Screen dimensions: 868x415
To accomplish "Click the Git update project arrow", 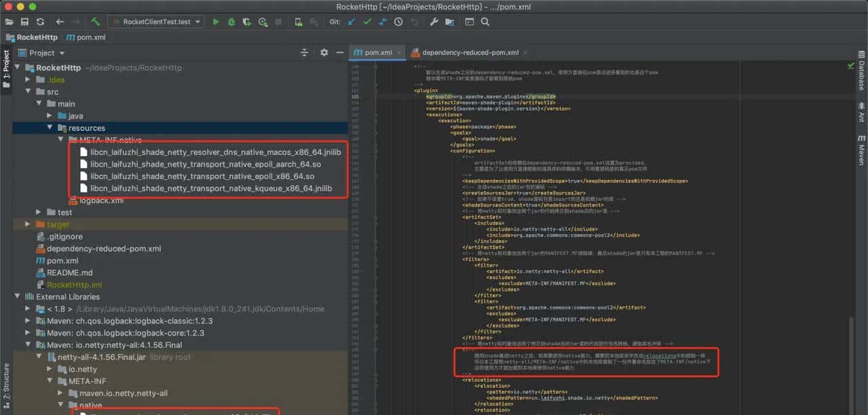I will click(x=351, y=22).
